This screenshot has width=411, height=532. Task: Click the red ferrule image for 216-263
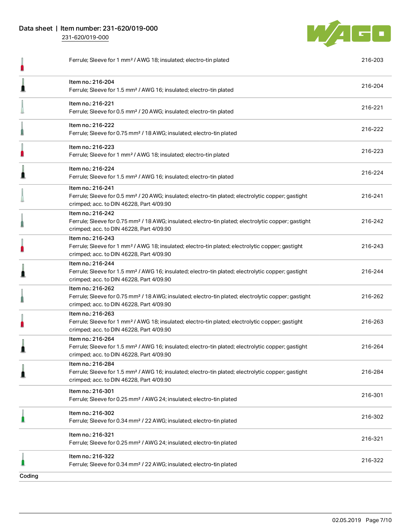point(22,321)
